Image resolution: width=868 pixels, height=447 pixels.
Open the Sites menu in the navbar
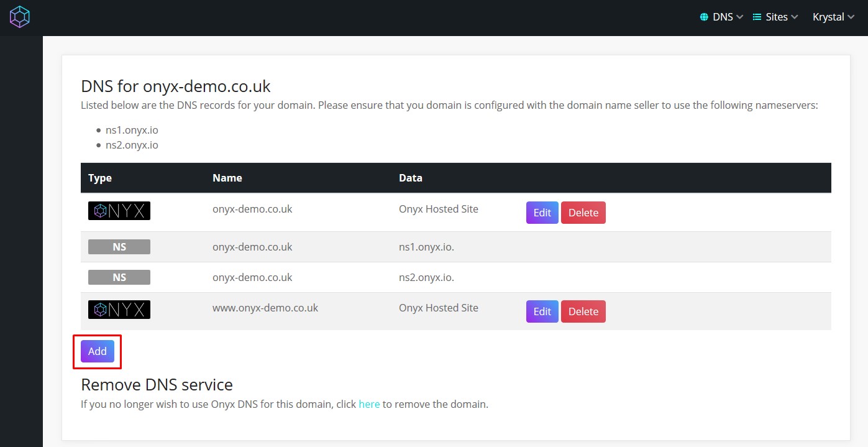pyautogui.click(x=775, y=17)
